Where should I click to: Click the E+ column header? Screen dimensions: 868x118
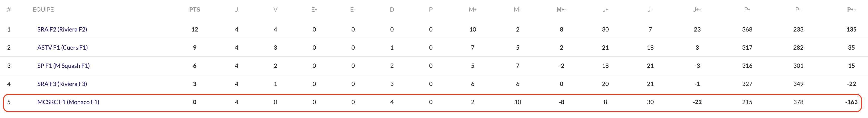tap(314, 10)
